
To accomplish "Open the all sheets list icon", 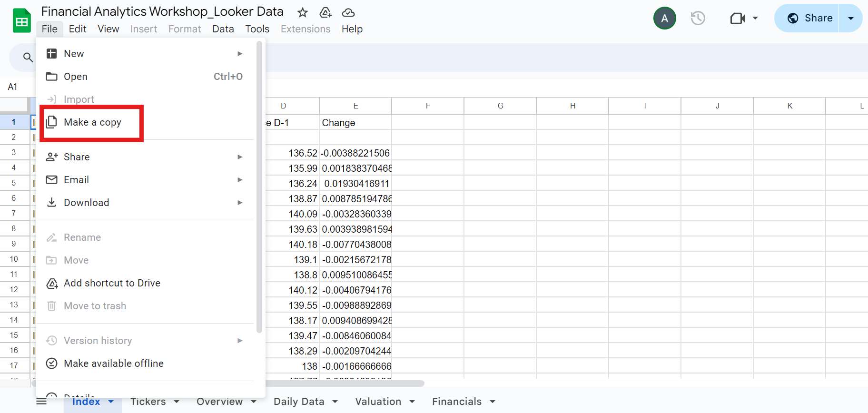I will [41, 402].
